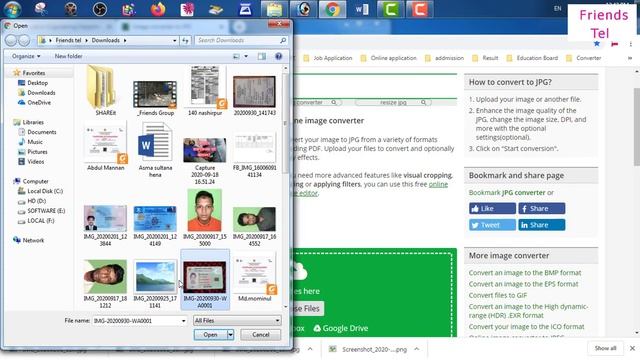Click New folder in the dialog toolbar

tap(69, 56)
